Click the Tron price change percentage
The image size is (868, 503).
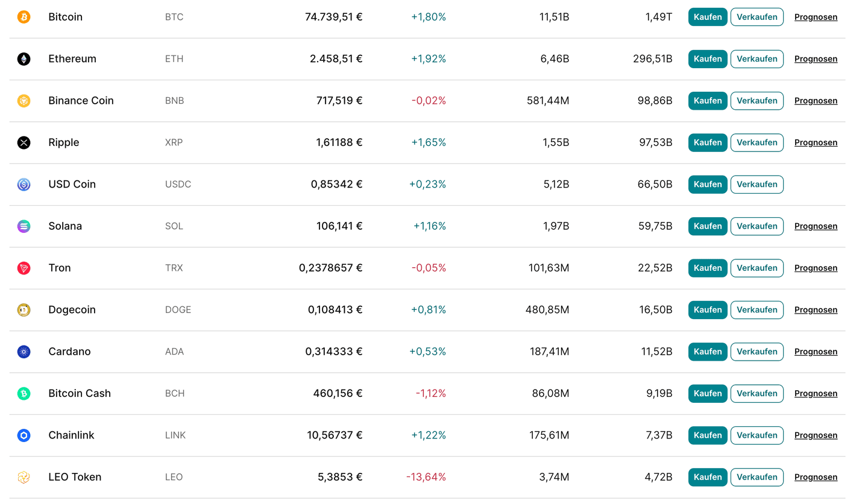click(x=429, y=268)
